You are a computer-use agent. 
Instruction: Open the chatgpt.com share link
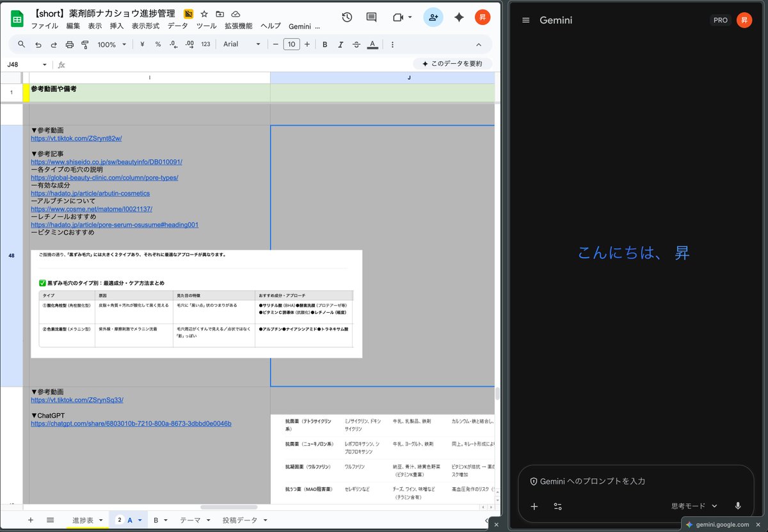pos(131,423)
